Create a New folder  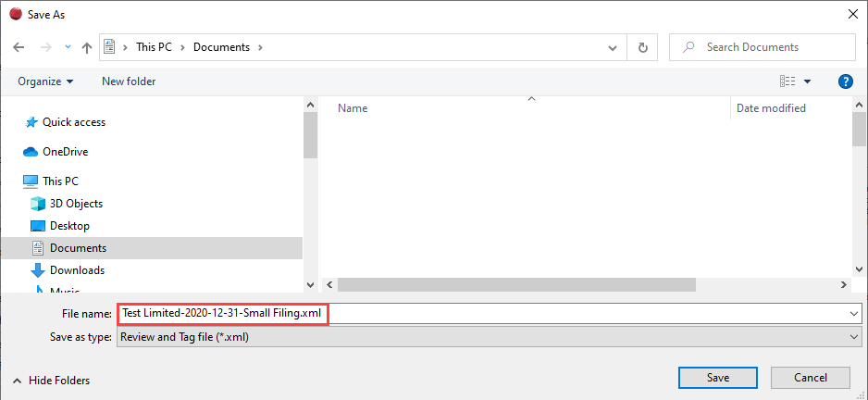click(x=129, y=81)
